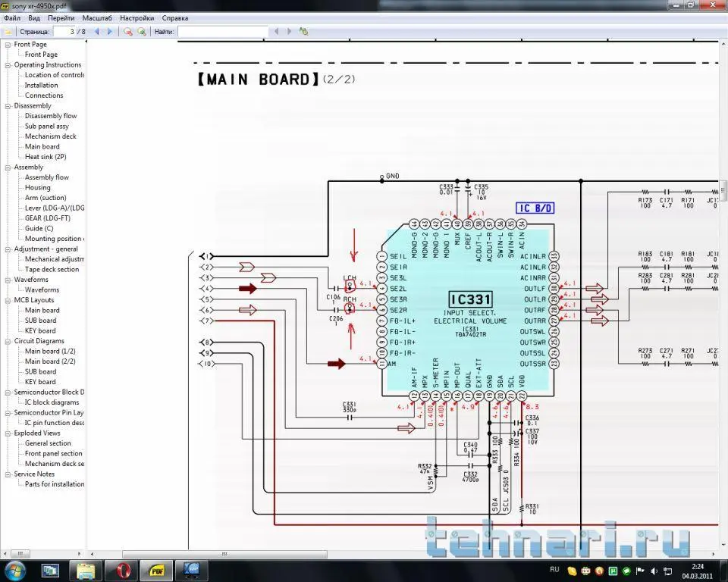Open the IC block diagrams bookmark
The height and width of the screenshot is (582, 728).
point(52,402)
